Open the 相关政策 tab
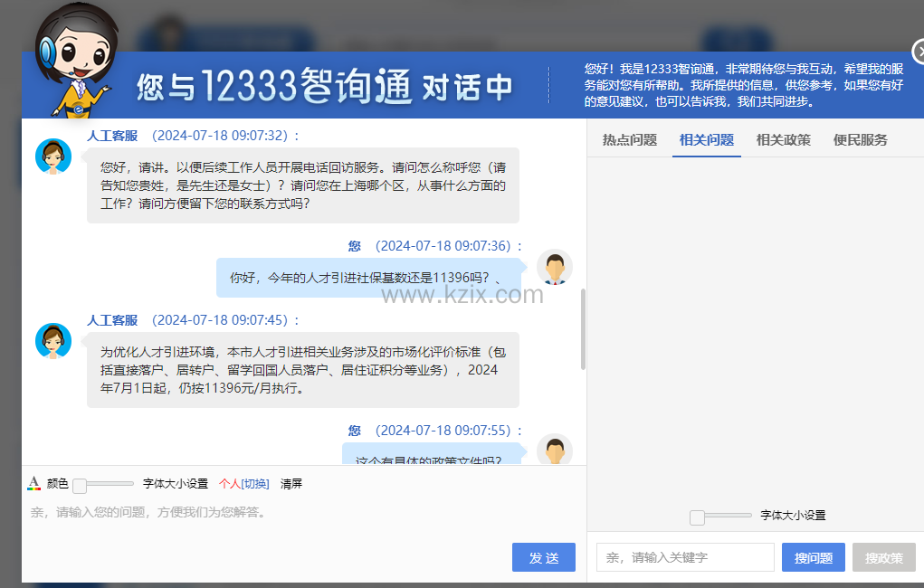The height and width of the screenshot is (588, 924). pos(784,140)
